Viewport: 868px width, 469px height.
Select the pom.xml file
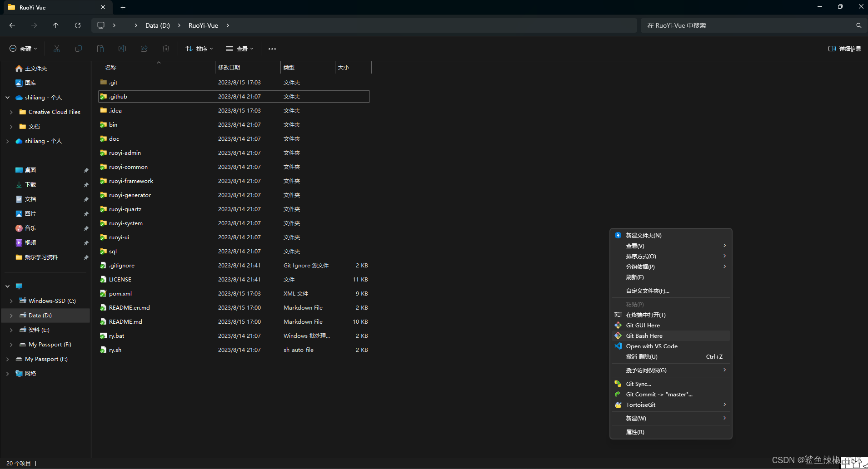click(x=234, y=293)
